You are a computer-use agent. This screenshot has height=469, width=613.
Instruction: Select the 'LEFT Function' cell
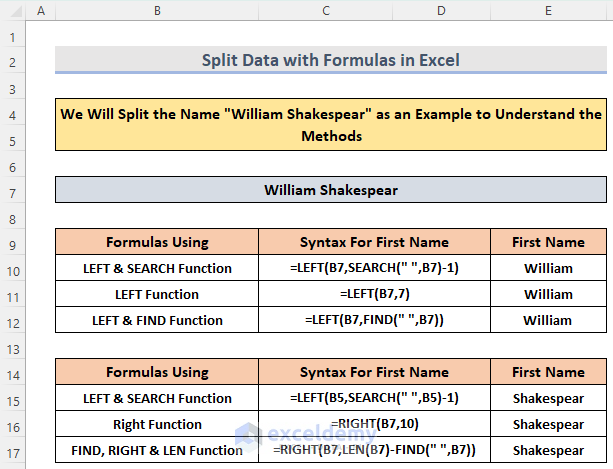coord(157,294)
